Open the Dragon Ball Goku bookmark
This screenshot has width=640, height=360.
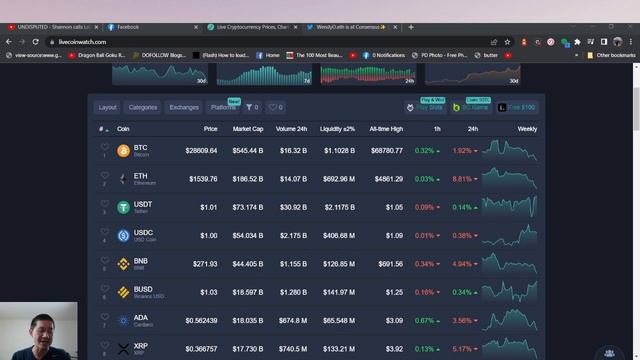click(97, 55)
